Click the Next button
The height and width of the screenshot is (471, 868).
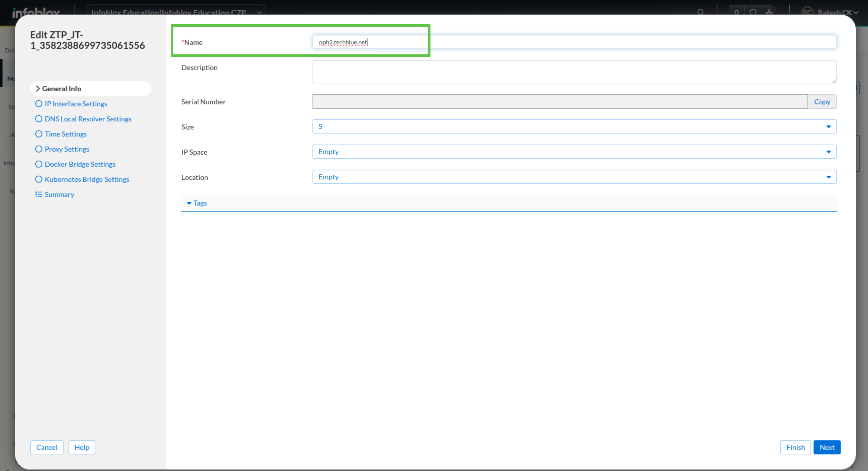827,447
